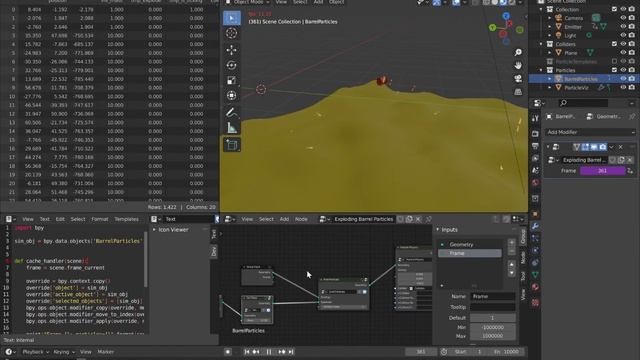Remove selected input with minus button
The width and height of the screenshot is (640, 360).
(x=511, y=251)
